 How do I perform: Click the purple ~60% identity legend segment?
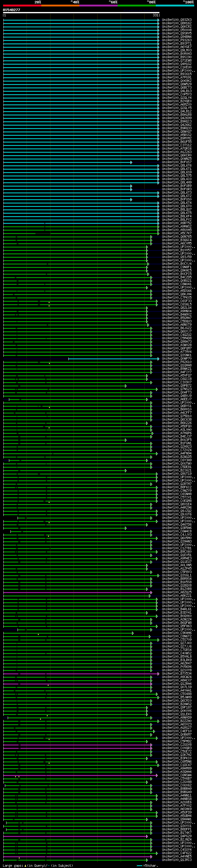tap(98, 6)
